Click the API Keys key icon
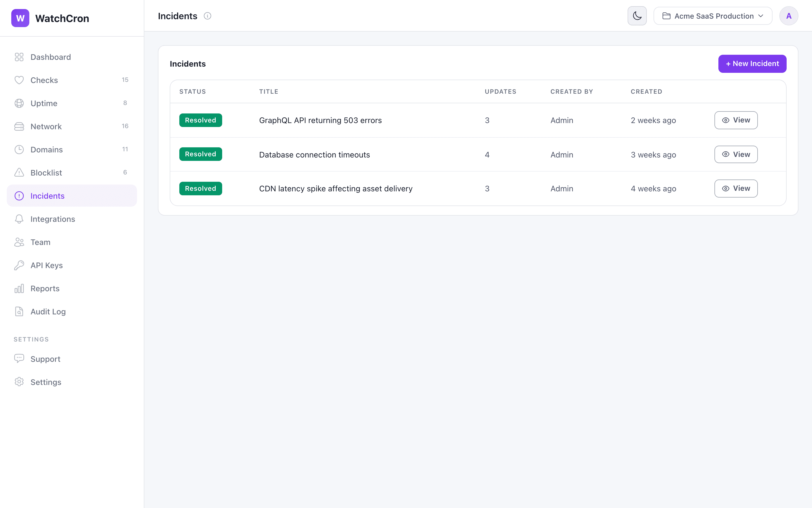Viewport: 812px width, 508px height. coord(19,265)
